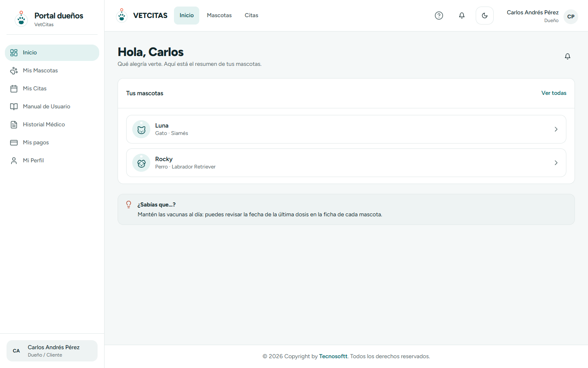Open Mis Citas in the sidebar
The height and width of the screenshot is (368, 588).
(x=52, y=89)
